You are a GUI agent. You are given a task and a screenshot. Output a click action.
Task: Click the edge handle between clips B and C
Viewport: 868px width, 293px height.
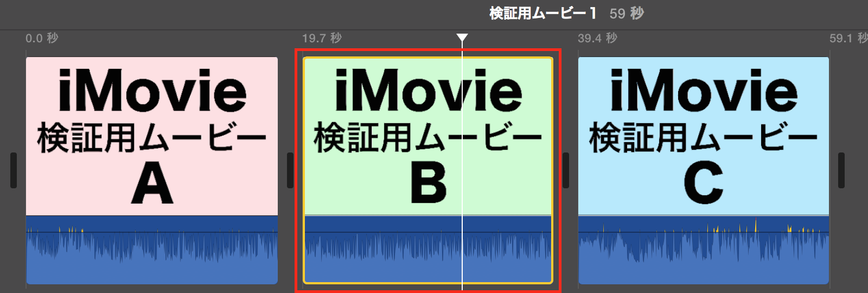click(x=566, y=170)
